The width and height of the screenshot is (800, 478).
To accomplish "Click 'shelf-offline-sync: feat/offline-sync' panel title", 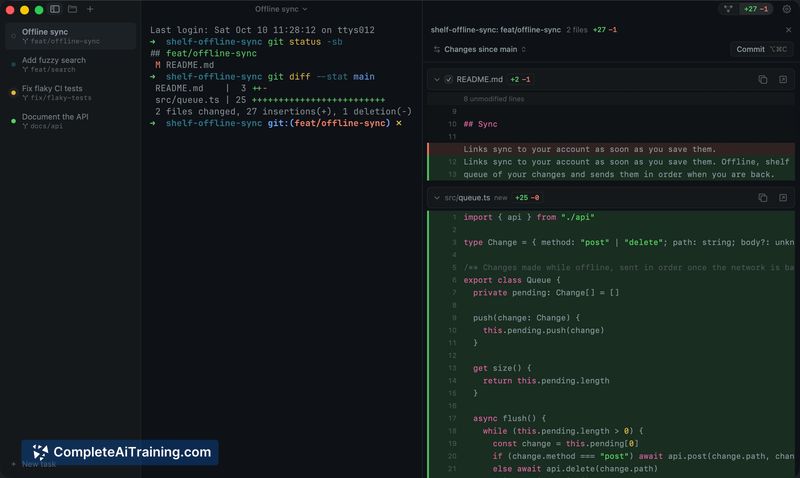I will (x=495, y=30).
